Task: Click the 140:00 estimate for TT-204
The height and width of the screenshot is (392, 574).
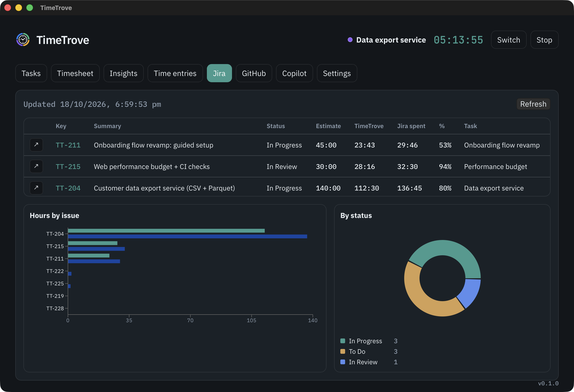Action: 328,188
